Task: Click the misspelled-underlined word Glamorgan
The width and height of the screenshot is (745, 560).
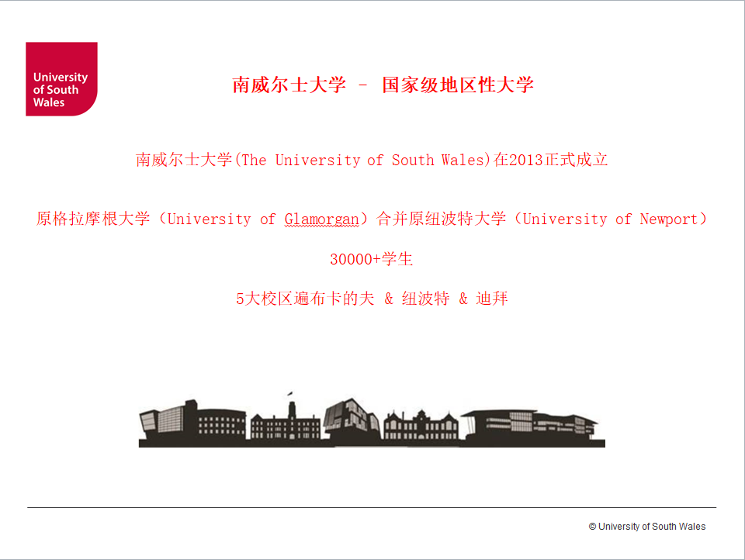Action: (321, 220)
